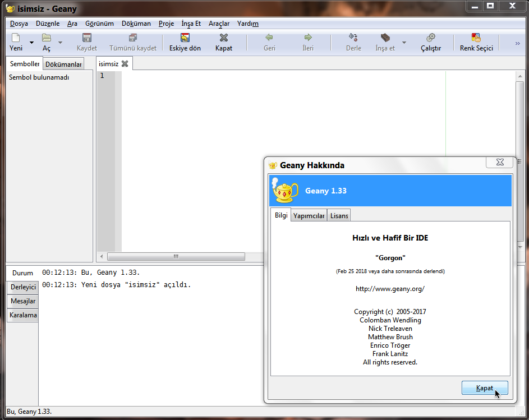
Task: Click the Eskiye dön revert icon
Action: 185,38
